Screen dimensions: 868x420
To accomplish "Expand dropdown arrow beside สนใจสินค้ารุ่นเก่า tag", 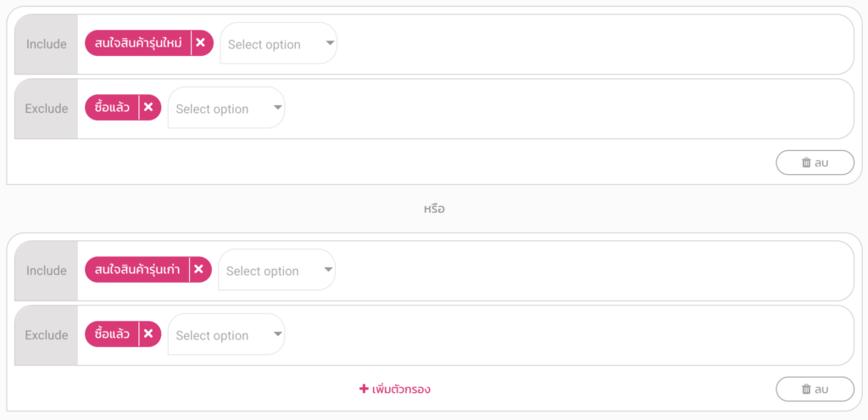I will coord(328,270).
